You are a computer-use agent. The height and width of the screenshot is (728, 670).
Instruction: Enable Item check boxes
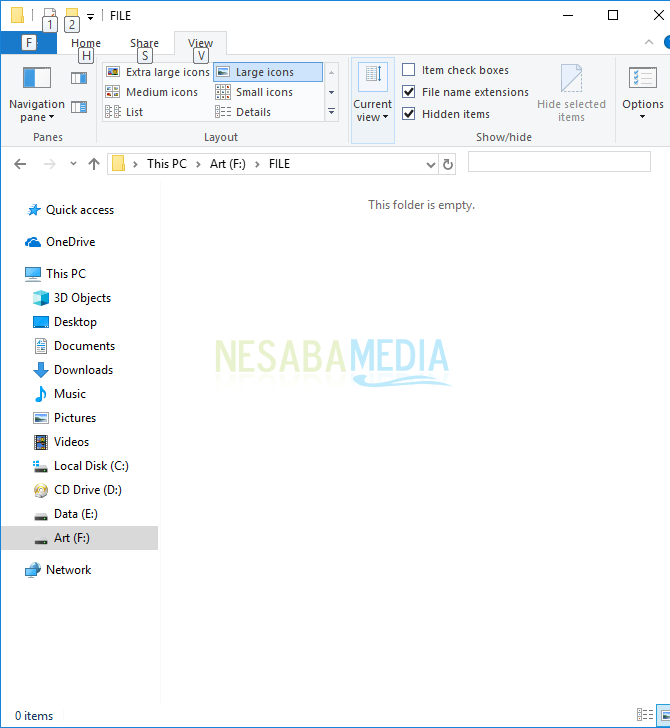409,70
